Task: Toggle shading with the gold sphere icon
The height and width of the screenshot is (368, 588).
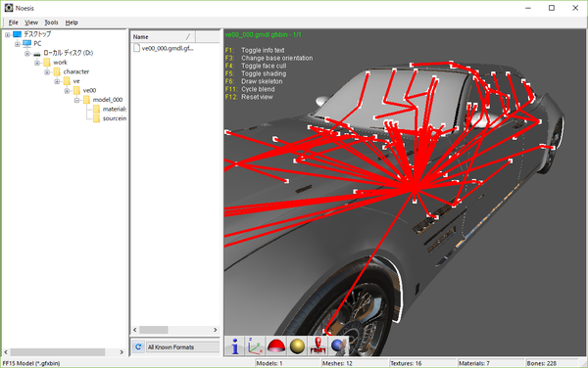Action: [297, 345]
